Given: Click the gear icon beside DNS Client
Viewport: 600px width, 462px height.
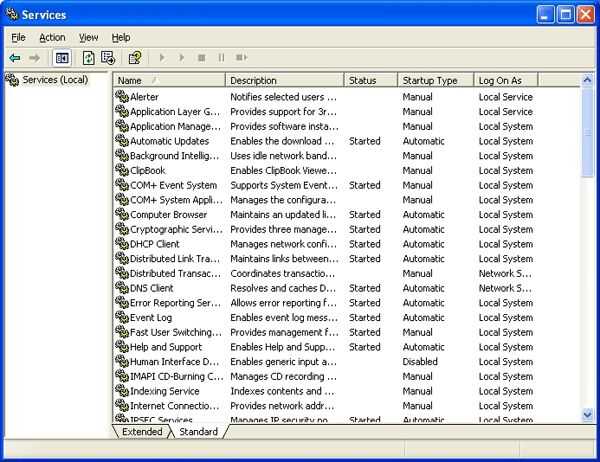Looking at the screenshot, I should tap(122, 287).
